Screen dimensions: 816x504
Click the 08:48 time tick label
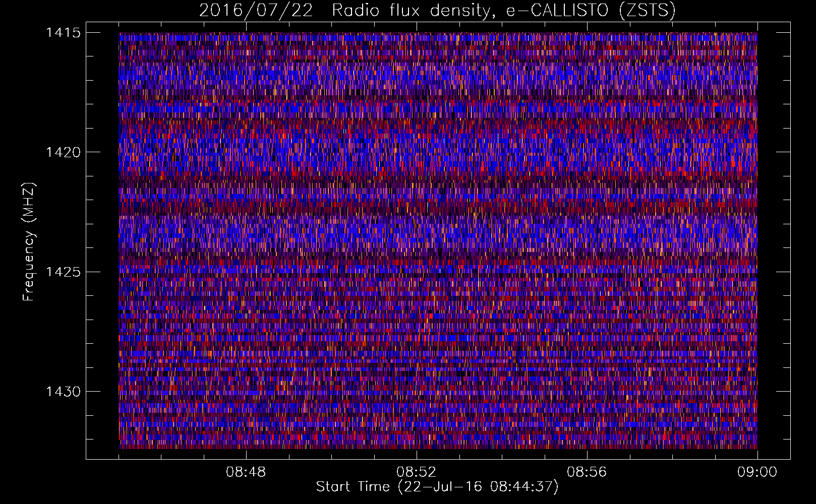click(246, 472)
